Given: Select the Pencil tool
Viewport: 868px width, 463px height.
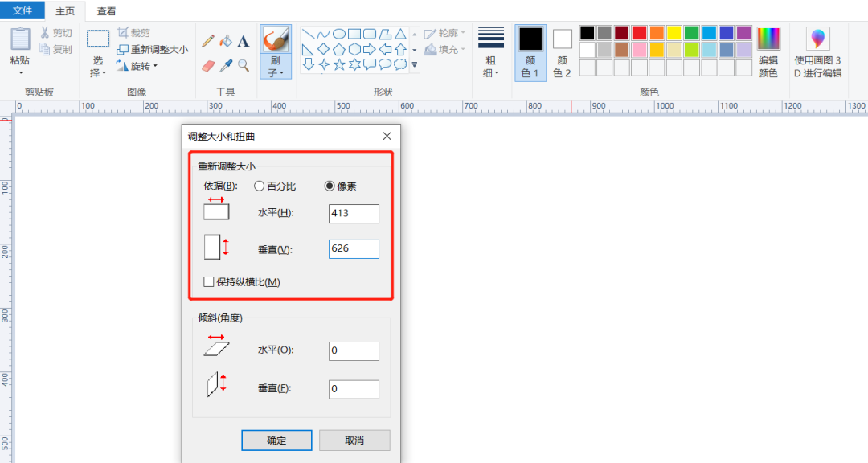Looking at the screenshot, I should [207, 40].
